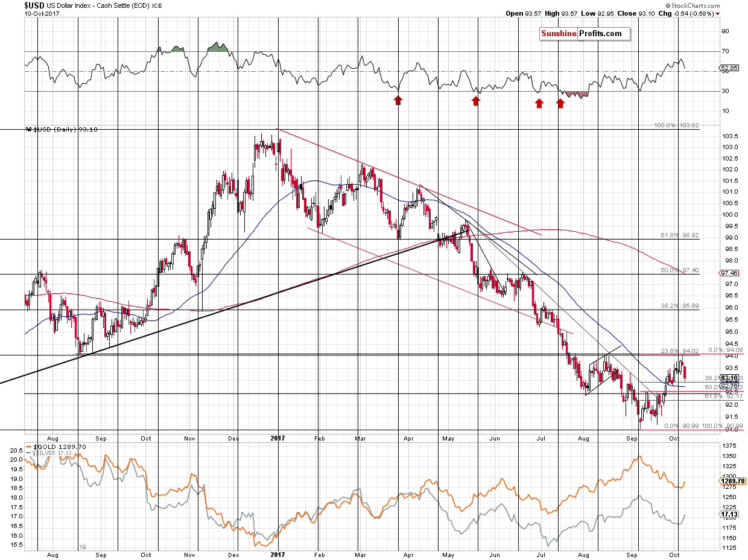The width and height of the screenshot is (748, 560).
Task: Click the 19.0 silver axis label
Action: click(17, 479)
